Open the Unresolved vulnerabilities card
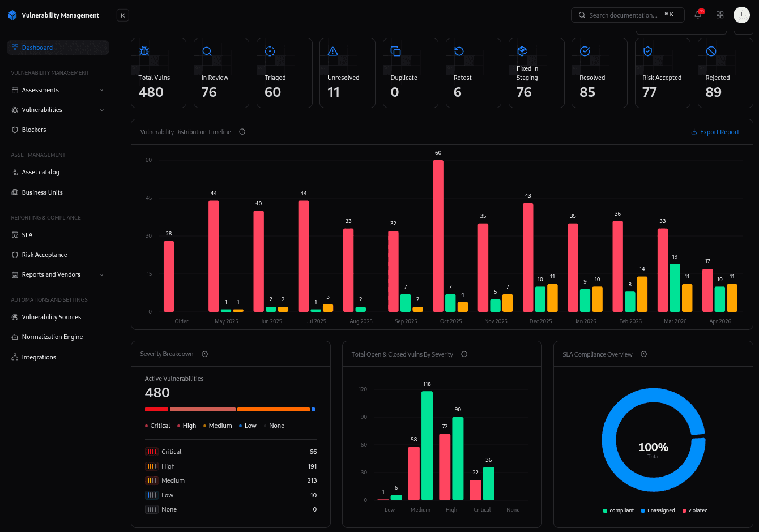Image resolution: width=759 pixels, height=532 pixels. (x=347, y=72)
